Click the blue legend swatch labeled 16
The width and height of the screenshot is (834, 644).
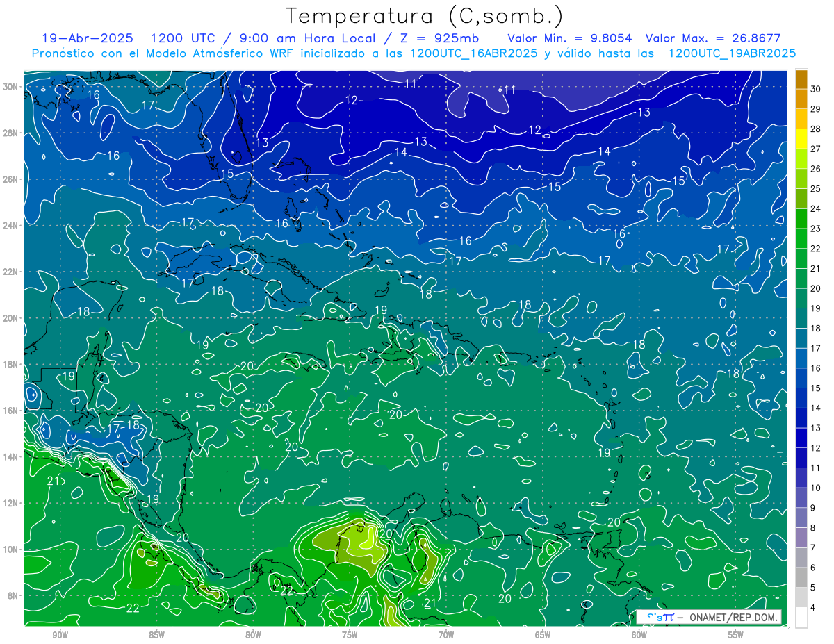[x=801, y=358]
